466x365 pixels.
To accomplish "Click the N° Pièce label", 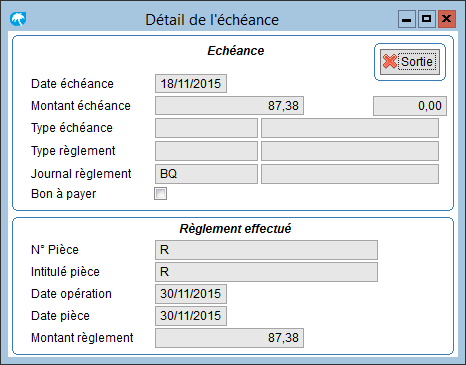I will point(55,250).
